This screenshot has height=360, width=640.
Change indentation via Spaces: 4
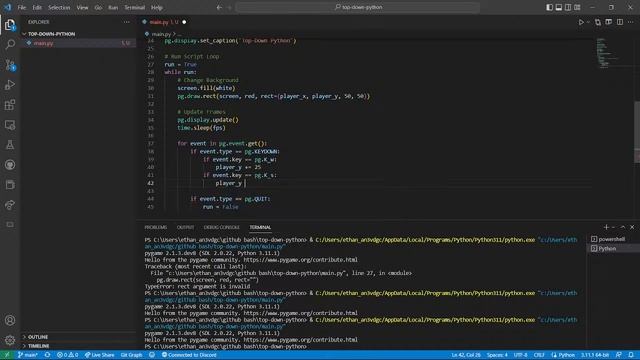pyautogui.click(x=497, y=355)
